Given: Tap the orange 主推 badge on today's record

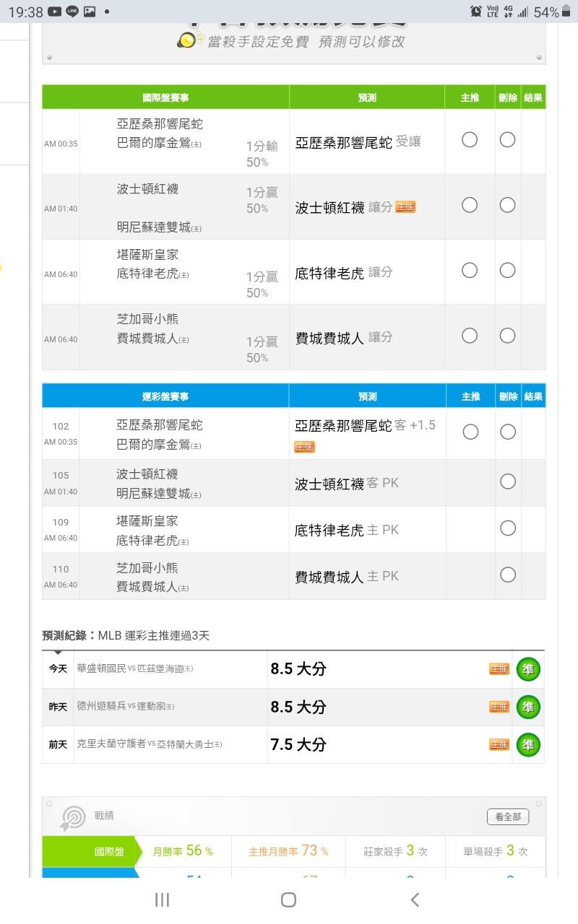Looking at the screenshot, I should click(x=499, y=669).
